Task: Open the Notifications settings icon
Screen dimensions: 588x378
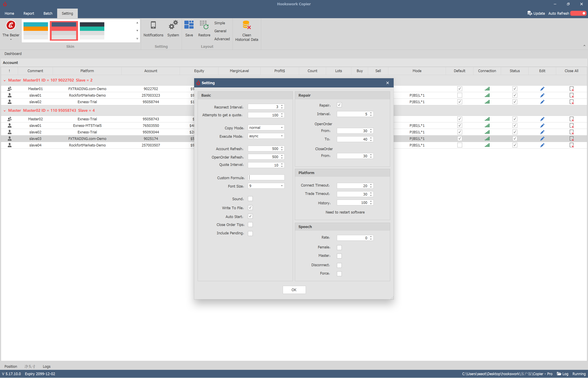Action: tap(153, 25)
